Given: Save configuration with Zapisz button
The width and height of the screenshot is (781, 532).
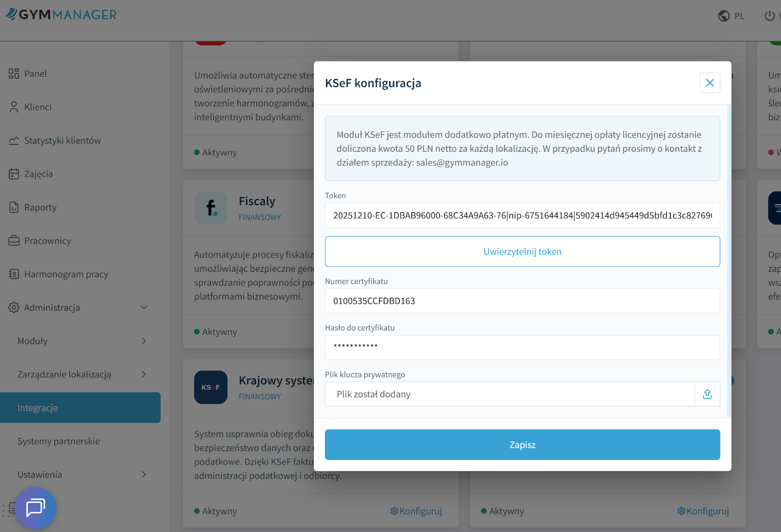Looking at the screenshot, I should coord(522,445).
